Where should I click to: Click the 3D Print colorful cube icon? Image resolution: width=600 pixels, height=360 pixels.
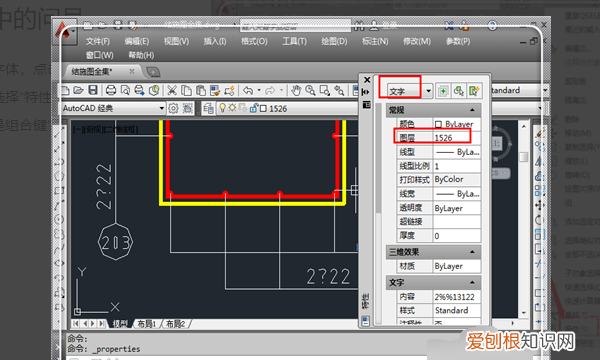pos(154,91)
